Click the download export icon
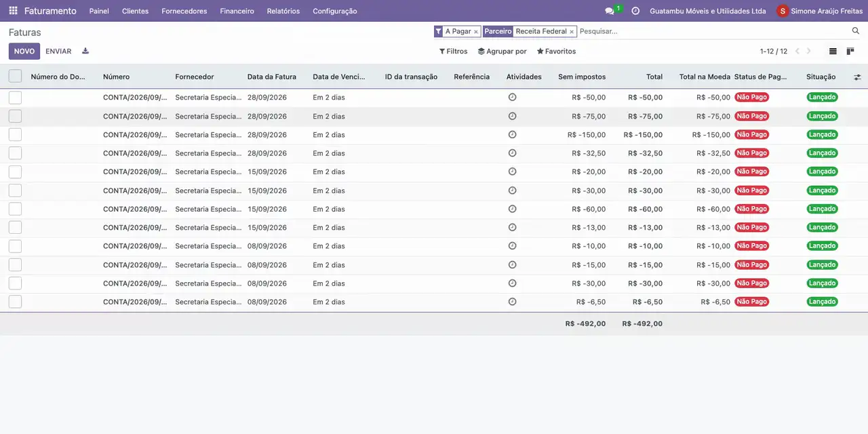 point(85,51)
